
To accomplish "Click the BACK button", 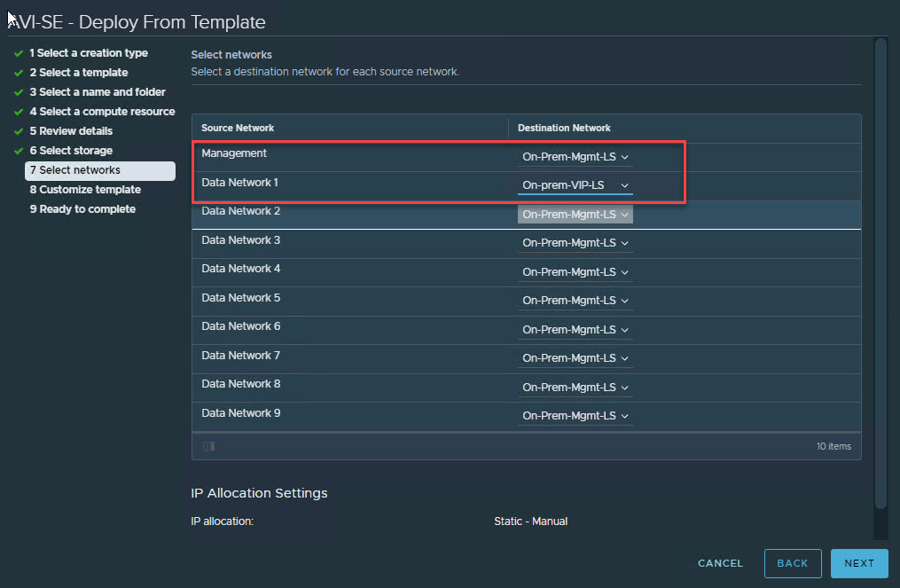I will (x=792, y=563).
